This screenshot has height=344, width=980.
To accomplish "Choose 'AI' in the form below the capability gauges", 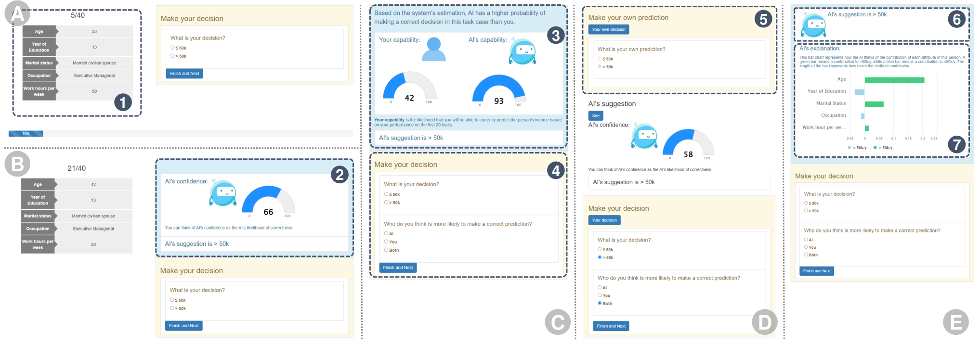I will click(386, 233).
